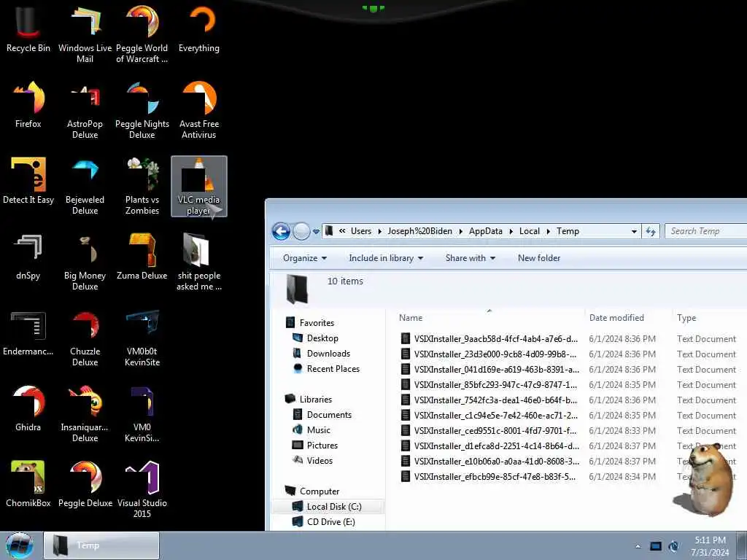This screenshot has width=747, height=560.
Task: Open the address bar history dropdown
Action: [634, 231]
